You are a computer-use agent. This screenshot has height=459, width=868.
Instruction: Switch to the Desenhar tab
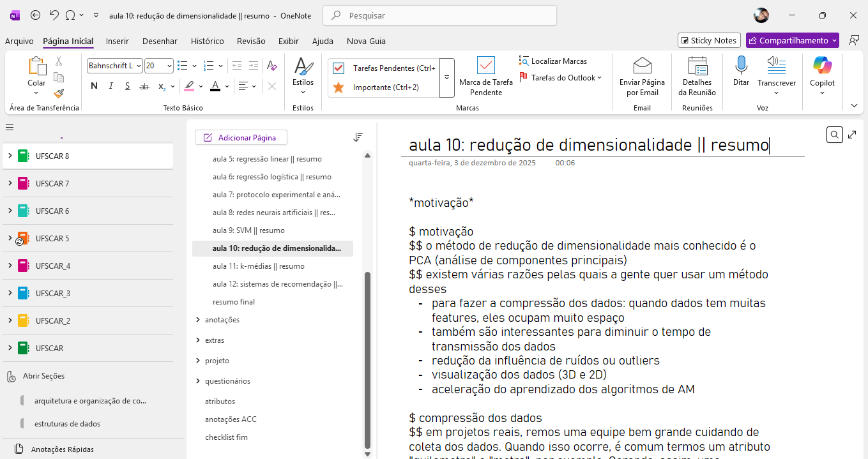point(160,41)
